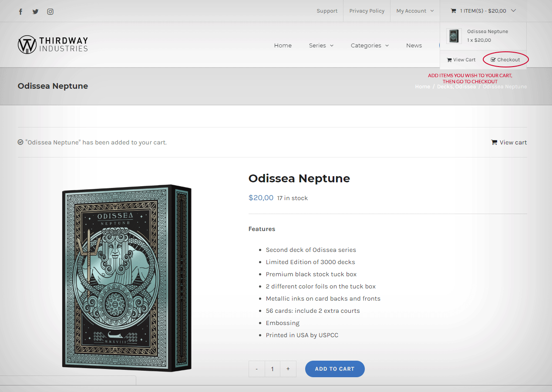Click Odissea Neptune name in cart dropdown
This screenshot has height=392, width=552.
488,31
